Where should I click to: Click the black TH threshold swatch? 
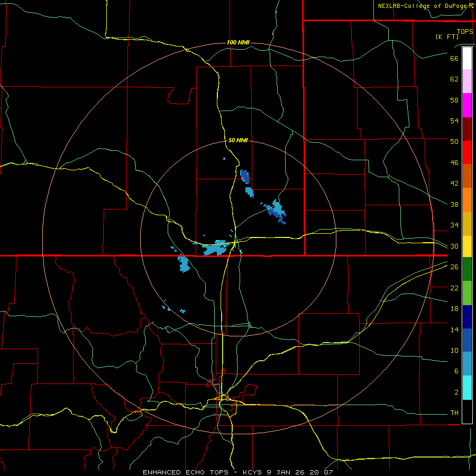click(x=467, y=411)
